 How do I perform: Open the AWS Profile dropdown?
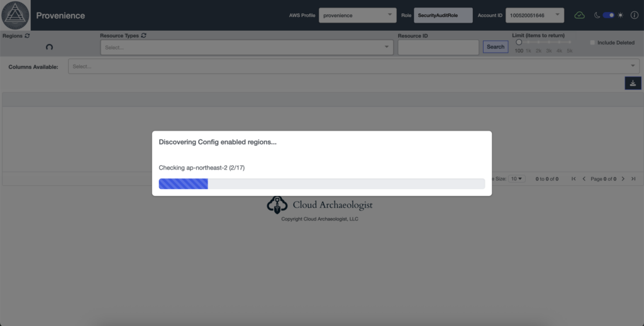pos(357,15)
